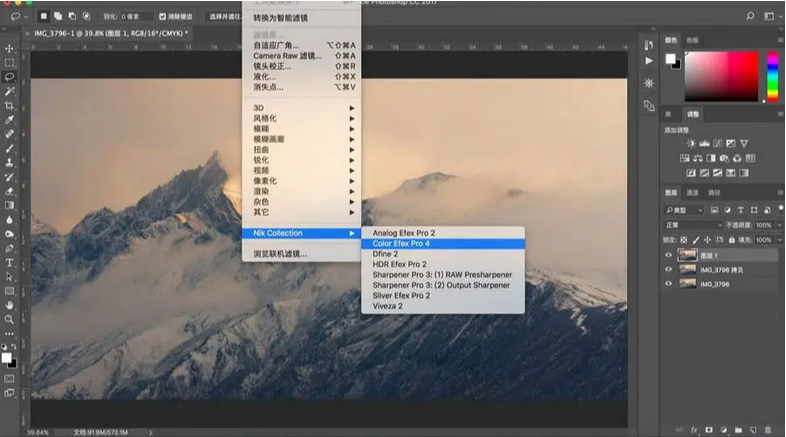Click the vertical hue spectrum slider
Image resolution: width=786 pixels, height=437 pixels.
point(771,75)
